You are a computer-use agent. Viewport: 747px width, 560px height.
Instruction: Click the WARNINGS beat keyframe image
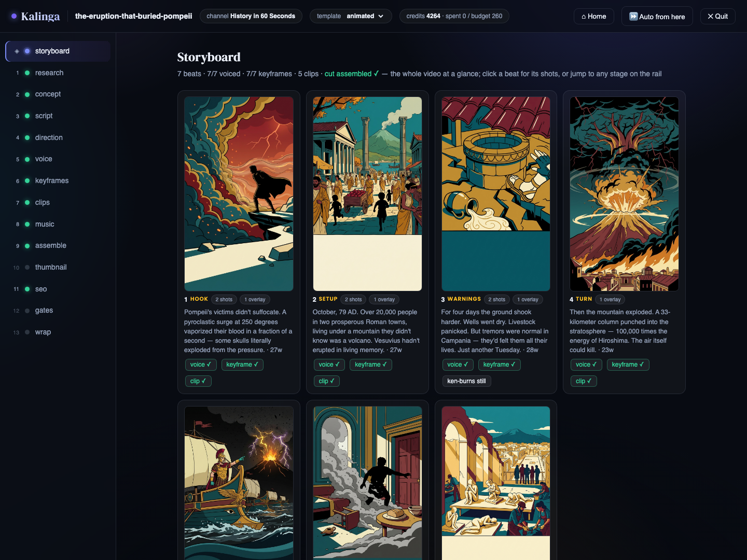pos(496,194)
